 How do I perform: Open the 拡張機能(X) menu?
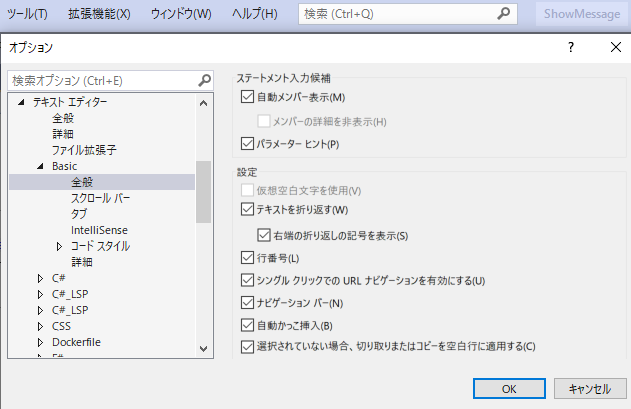[99, 14]
